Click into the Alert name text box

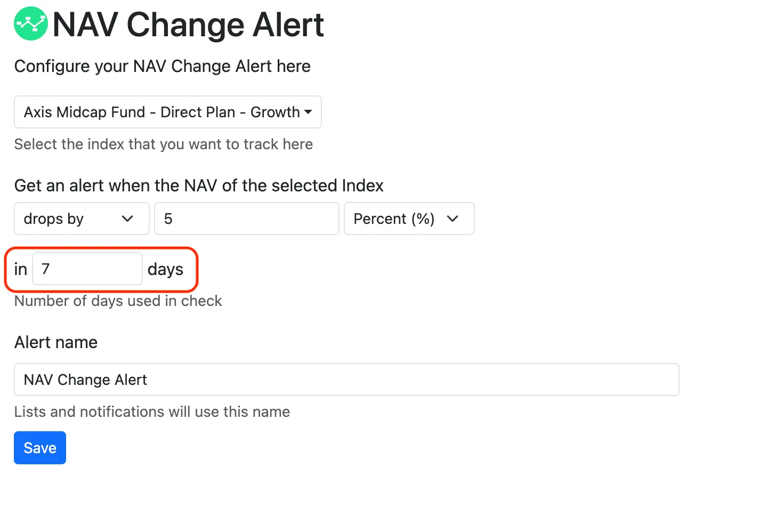click(x=346, y=380)
